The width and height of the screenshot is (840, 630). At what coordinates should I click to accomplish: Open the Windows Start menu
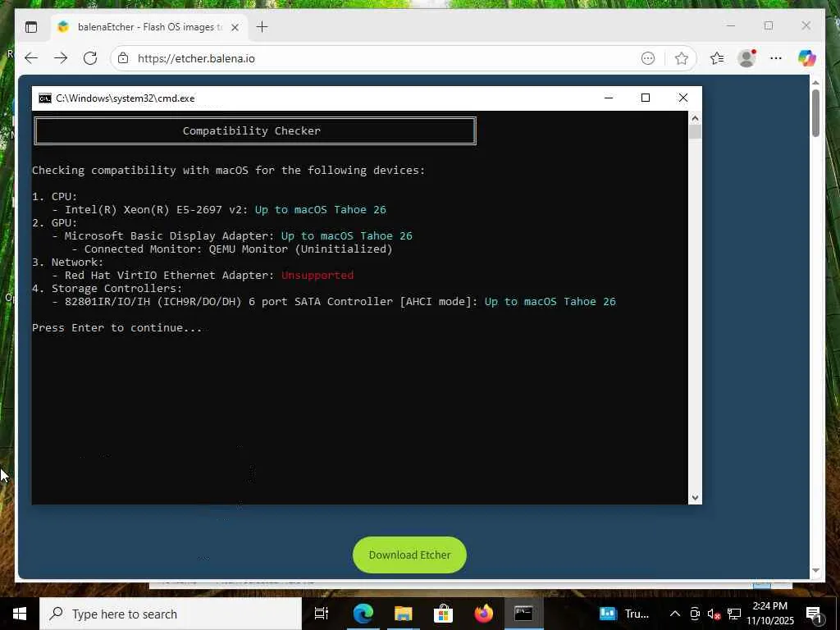coord(20,614)
